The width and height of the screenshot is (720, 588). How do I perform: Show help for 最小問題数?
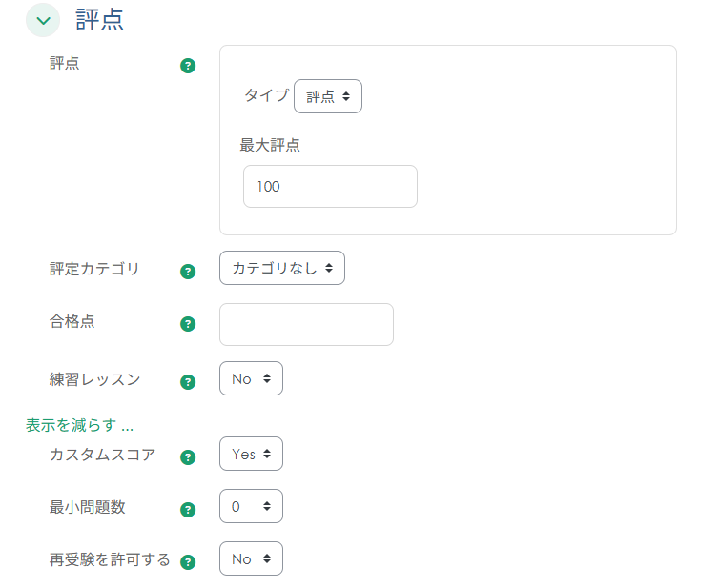[188, 509]
